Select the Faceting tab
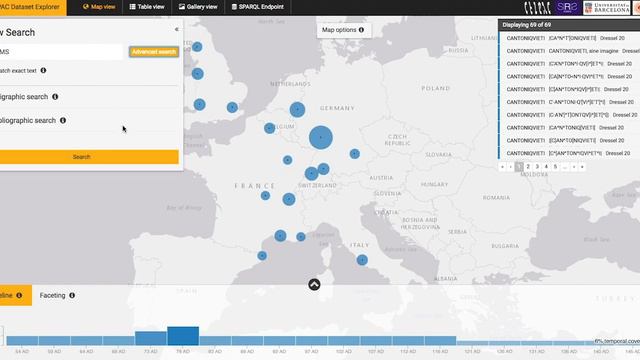This screenshot has height=360, width=640. [52, 296]
